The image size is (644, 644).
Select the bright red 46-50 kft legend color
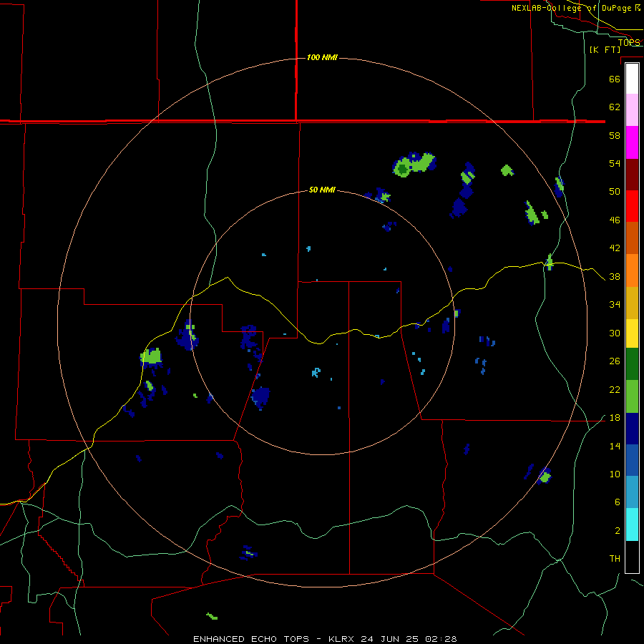pyautogui.click(x=632, y=206)
